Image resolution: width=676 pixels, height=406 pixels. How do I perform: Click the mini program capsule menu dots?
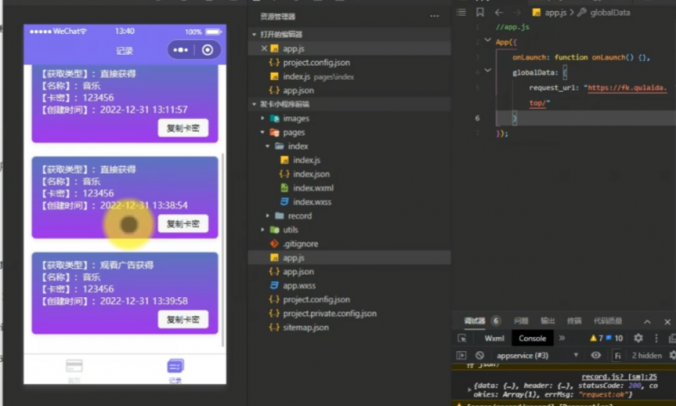click(180, 50)
